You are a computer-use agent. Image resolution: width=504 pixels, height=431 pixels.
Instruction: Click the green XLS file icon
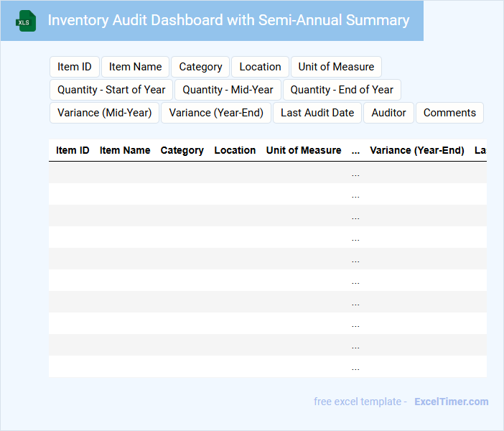[27, 21]
